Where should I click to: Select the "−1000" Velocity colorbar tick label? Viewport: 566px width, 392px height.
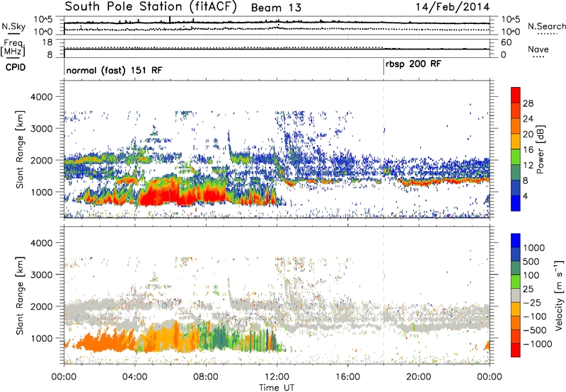tap(538, 344)
